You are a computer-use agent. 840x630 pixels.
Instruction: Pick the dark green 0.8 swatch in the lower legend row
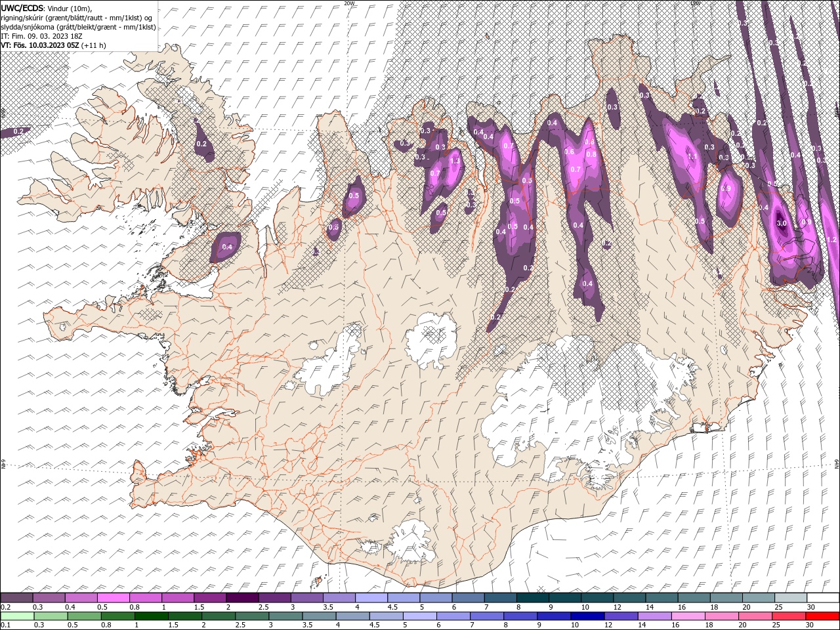pos(117,616)
